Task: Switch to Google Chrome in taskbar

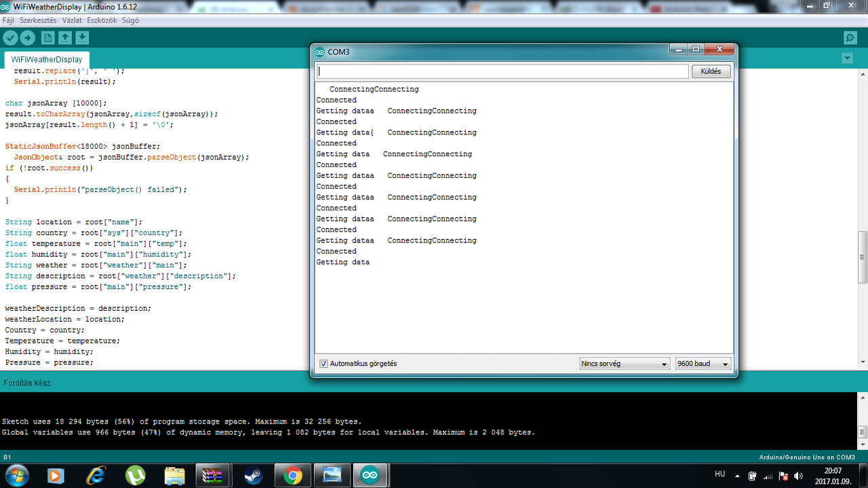Action: coord(293,475)
